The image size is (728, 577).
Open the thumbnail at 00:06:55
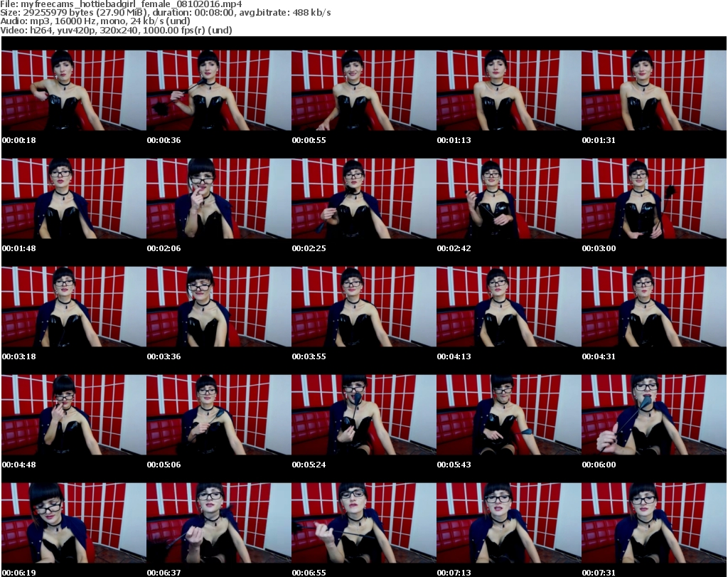point(363,523)
